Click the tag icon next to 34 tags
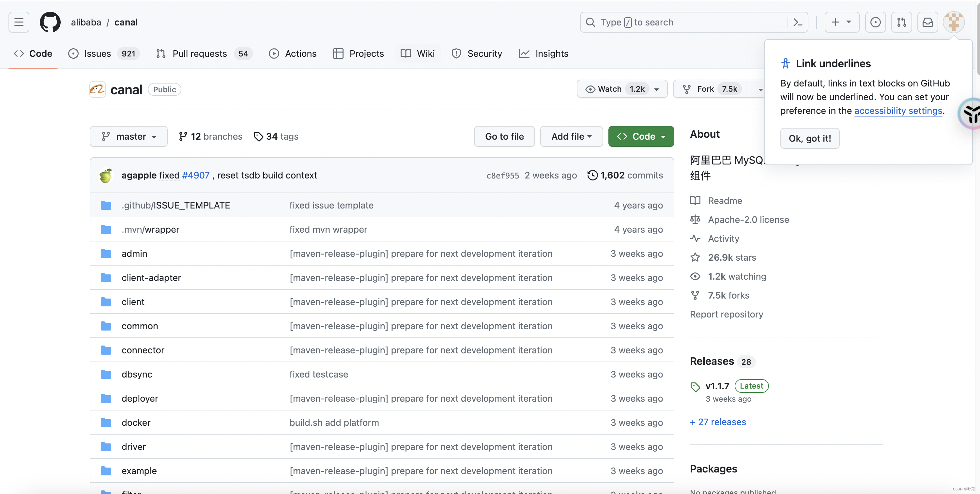Viewport: 980px width, 494px height. (x=258, y=136)
